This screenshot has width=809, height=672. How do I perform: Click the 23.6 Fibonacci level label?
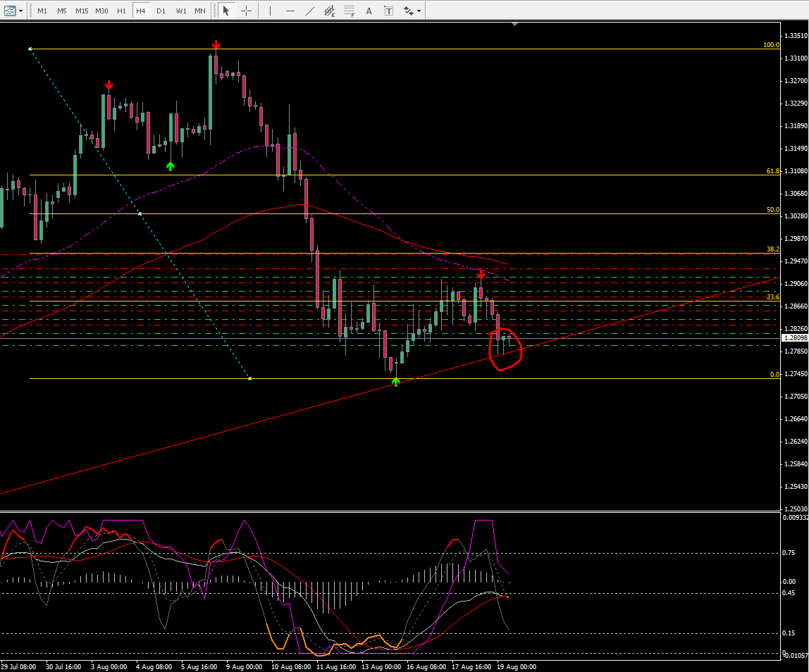(x=773, y=297)
